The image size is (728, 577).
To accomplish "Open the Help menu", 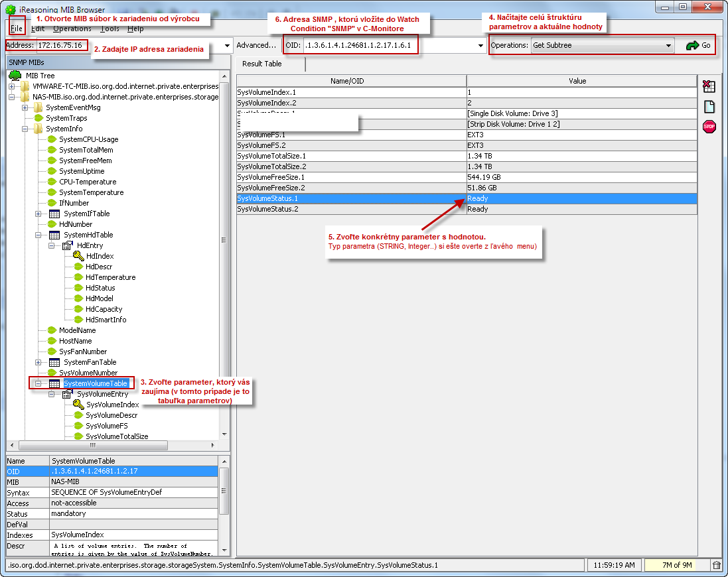I will [135, 29].
